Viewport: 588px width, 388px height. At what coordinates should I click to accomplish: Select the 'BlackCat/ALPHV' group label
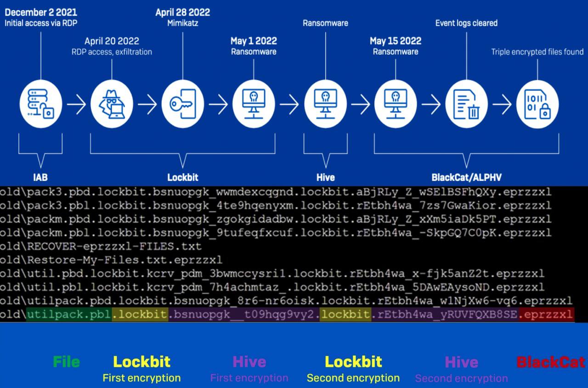click(x=466, y=177)
